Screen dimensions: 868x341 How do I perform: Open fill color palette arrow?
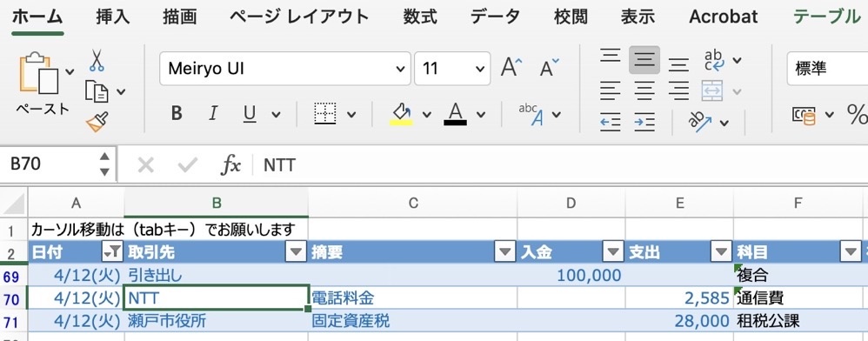[x=426, y=115]
